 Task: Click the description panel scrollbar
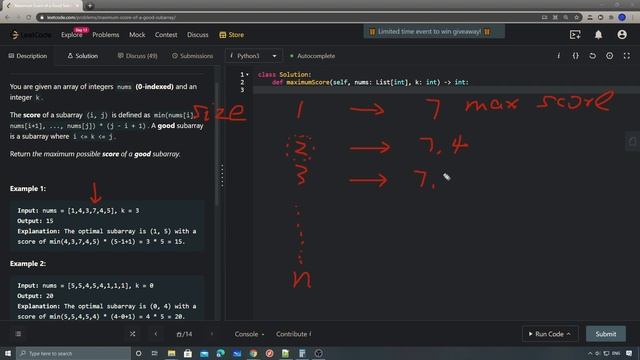pos(217,143)
